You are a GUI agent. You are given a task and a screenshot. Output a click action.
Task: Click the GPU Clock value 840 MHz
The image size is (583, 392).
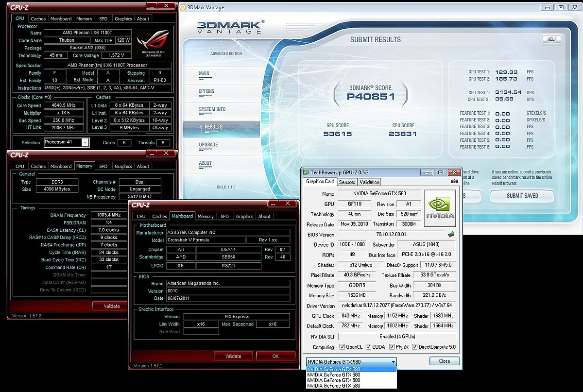click(350, 316)
